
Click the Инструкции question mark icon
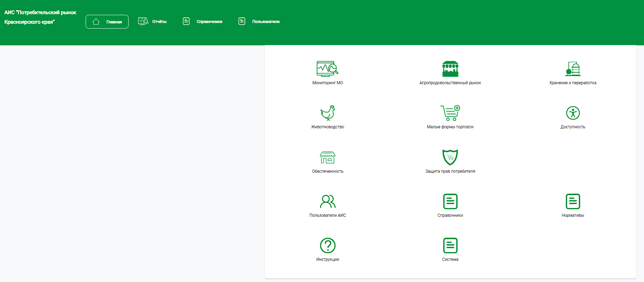click(328, 245)
